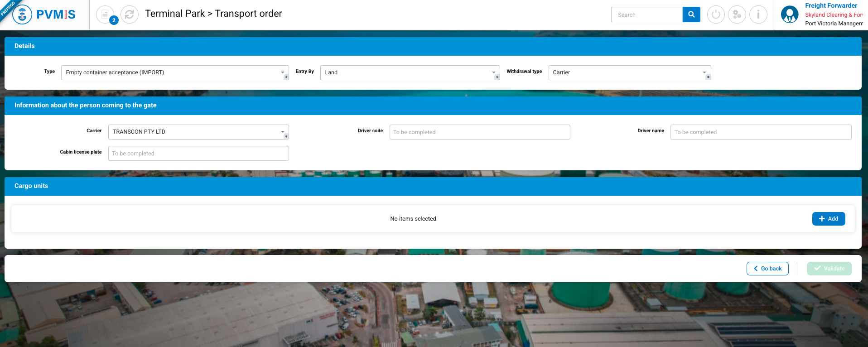868x347 pixels.
Task: Focus the Driver code field
Action: [479, 132]
